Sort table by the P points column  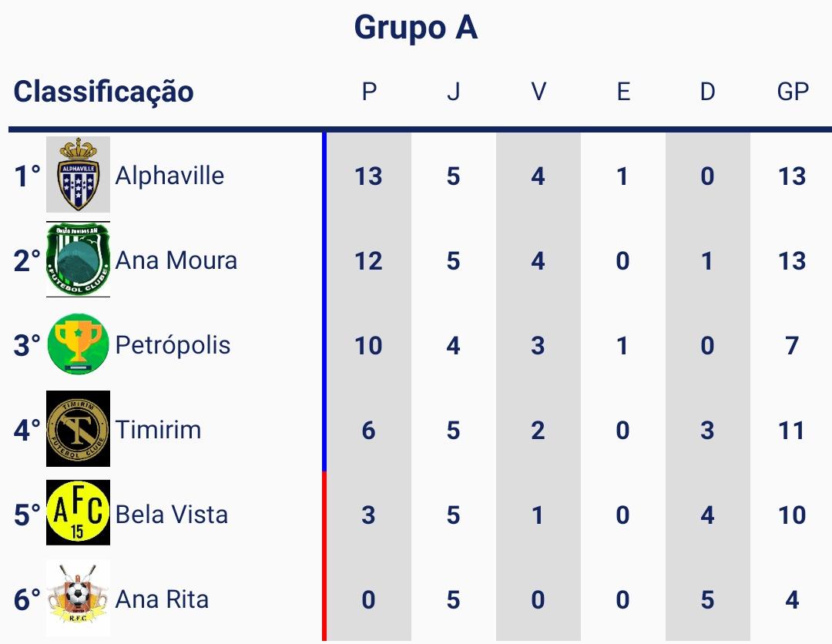pyautogui.click(x=369, y=92)
